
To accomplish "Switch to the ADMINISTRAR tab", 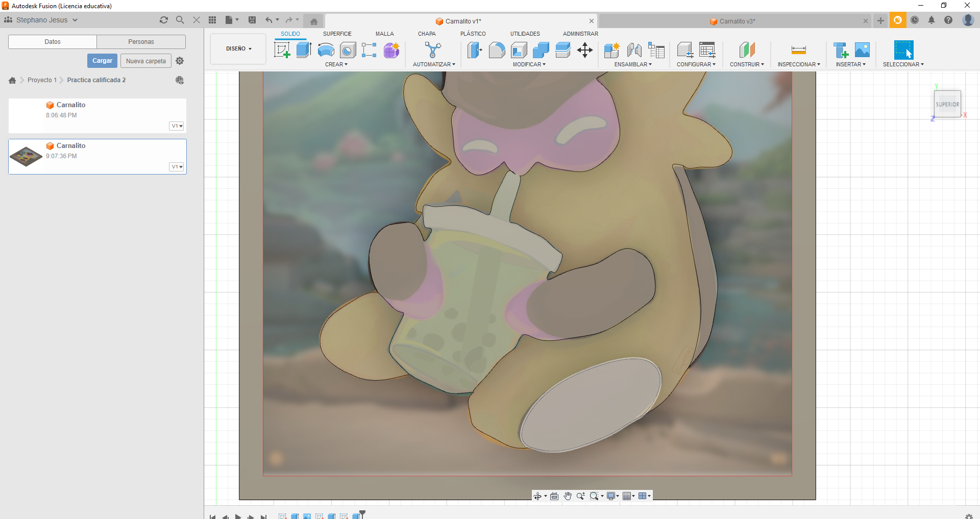I will [x=580, y=34].
